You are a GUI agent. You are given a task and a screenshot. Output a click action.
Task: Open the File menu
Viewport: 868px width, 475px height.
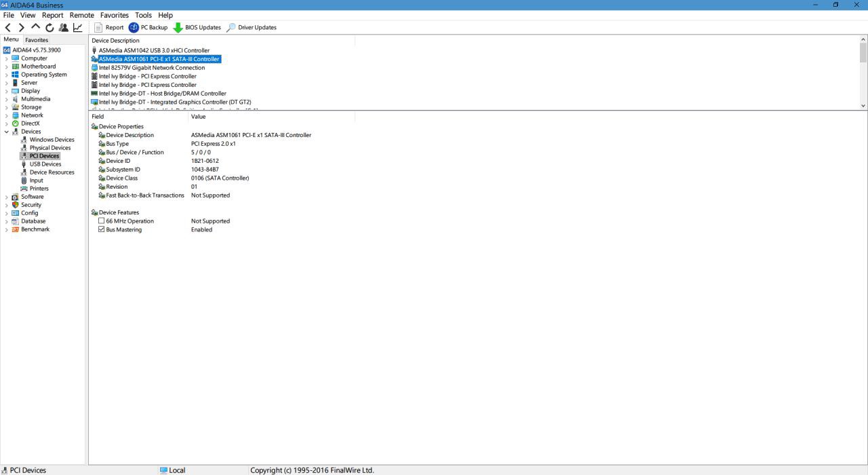coord(9,15)
